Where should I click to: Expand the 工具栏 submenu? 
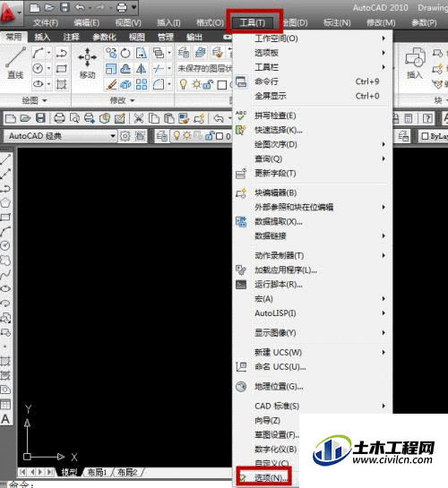[313, 67]
